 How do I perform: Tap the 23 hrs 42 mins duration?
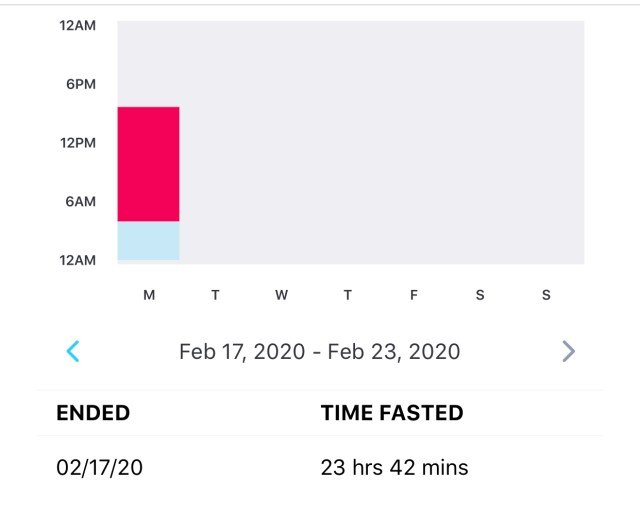pyautogui.click(x=394, y=467)
